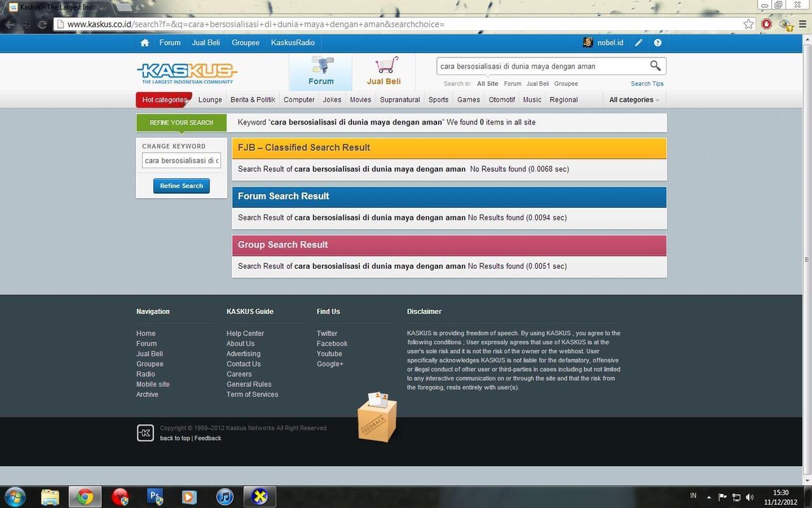This screenshot has height=508, width=812.
Task: Open Otomotif category
Action: (x=502, y=100)
